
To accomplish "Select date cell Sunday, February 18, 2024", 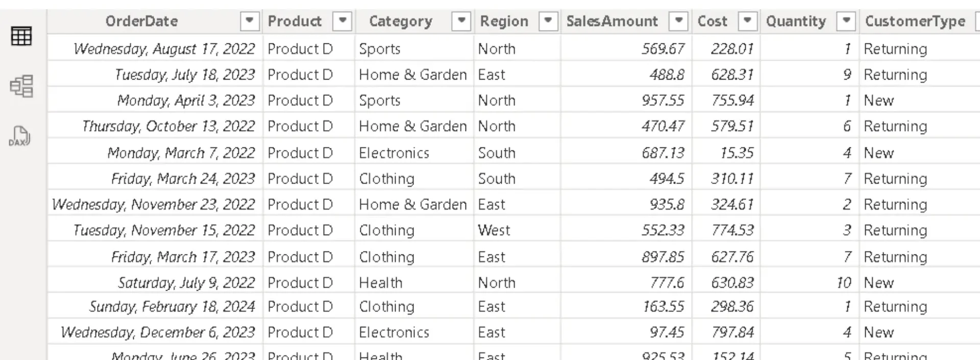I will pos(171,306).
